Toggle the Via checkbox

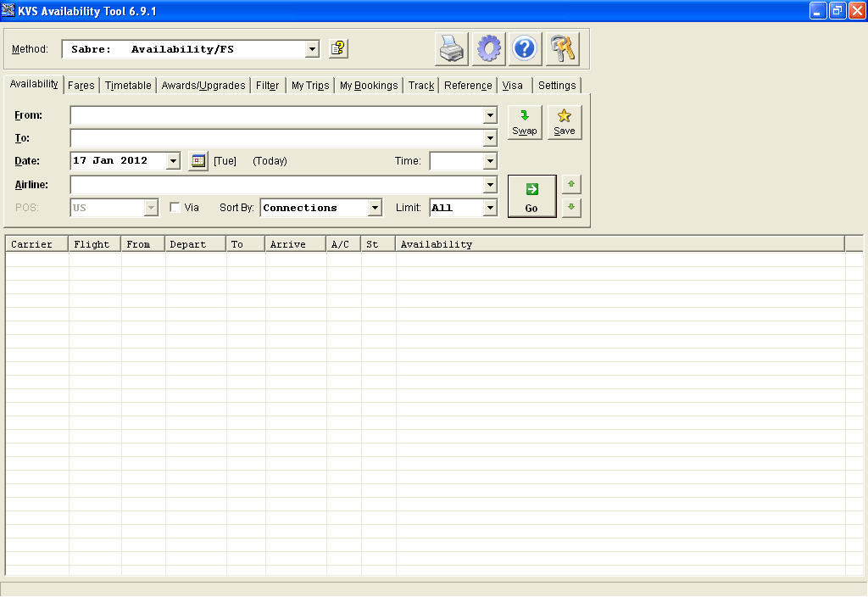tap(175, 208)
